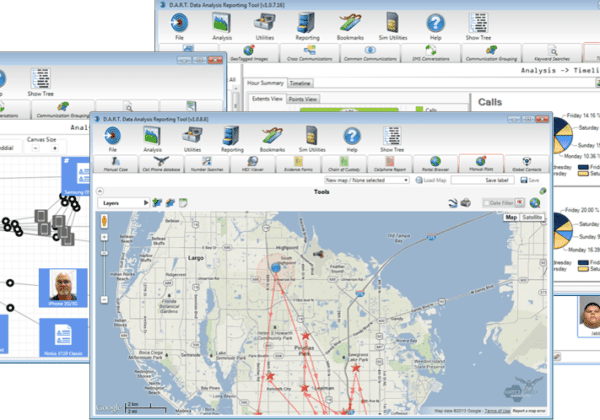Screen dimensions: 600x420
Task: Expand the New map / None selected dropdown
Action: pos(367,180)
